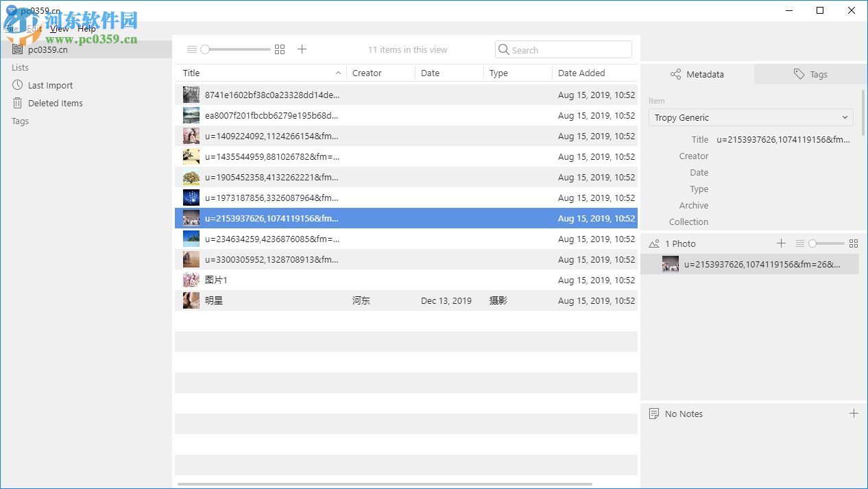This screenshot has width=868, height=489.
Task: Click the Last Import sidebar icon
Action: click(16, 85)
